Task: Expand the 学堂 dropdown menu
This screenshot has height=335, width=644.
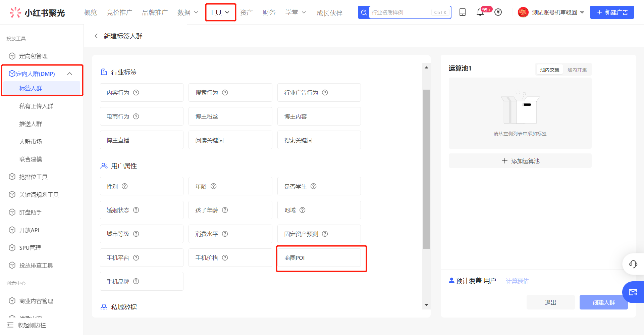Action: pos(295,12)
